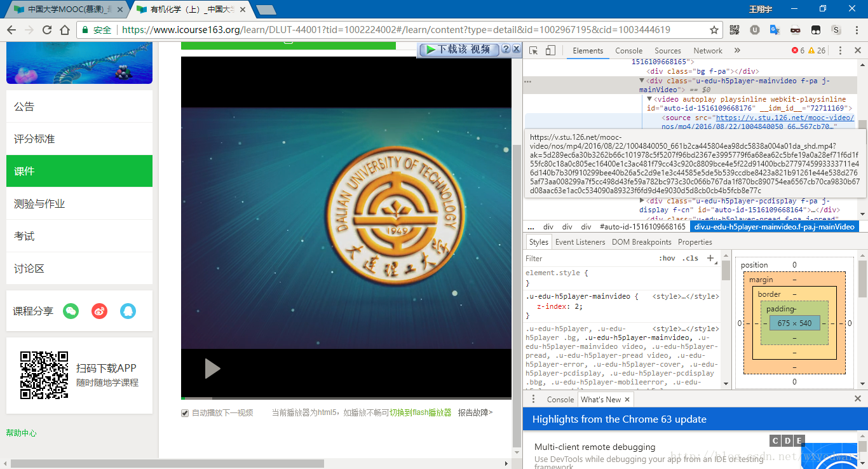Open the Chrome menu with three dots
Viewport: 868px width, 469px height.
pyautogui.click(x=857, y=30)
